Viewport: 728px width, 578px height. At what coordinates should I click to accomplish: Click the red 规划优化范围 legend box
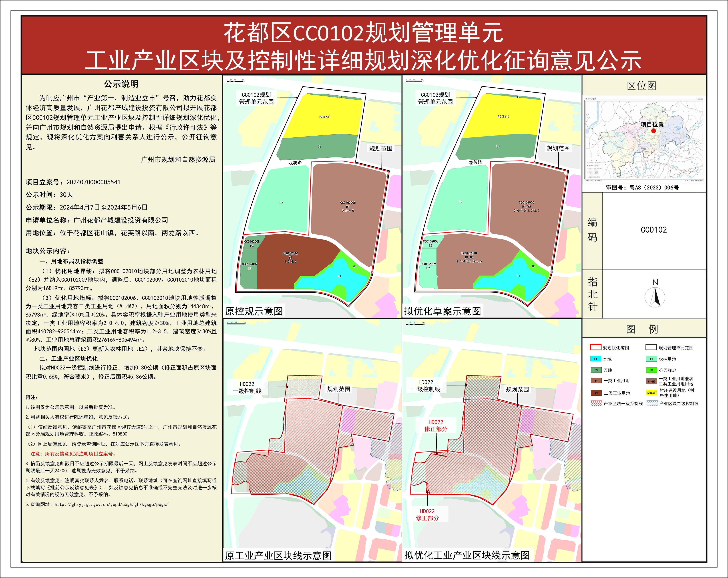point(595,347)
